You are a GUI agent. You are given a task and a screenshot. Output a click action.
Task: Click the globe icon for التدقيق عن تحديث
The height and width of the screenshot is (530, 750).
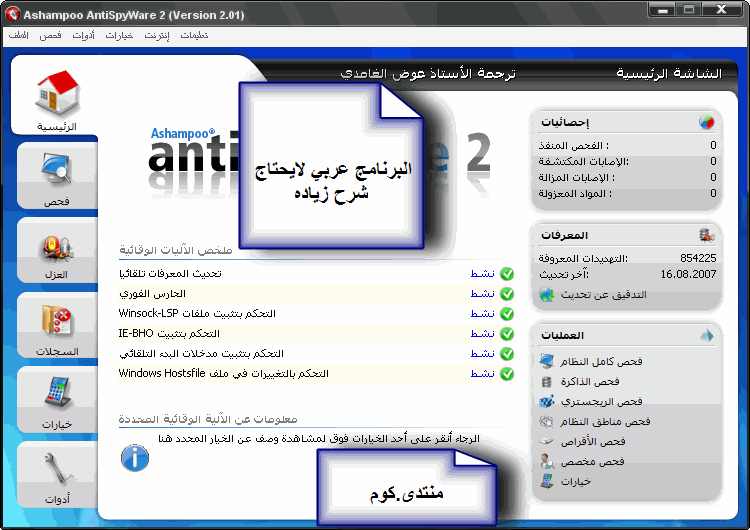[546, 295]
